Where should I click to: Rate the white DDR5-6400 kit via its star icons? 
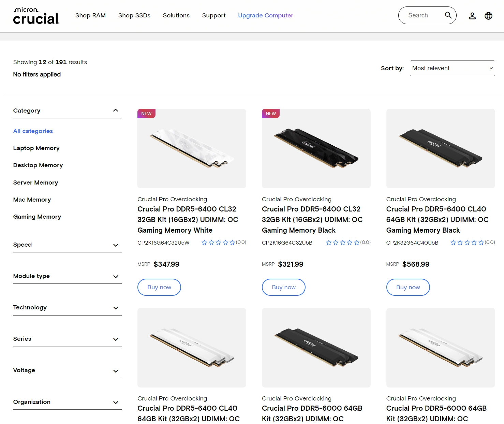218,242
